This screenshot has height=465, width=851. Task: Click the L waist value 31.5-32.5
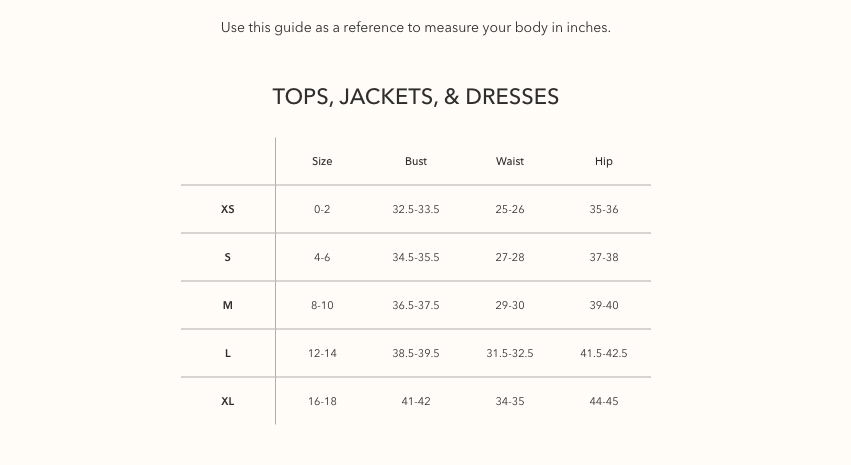coord(510,354)
